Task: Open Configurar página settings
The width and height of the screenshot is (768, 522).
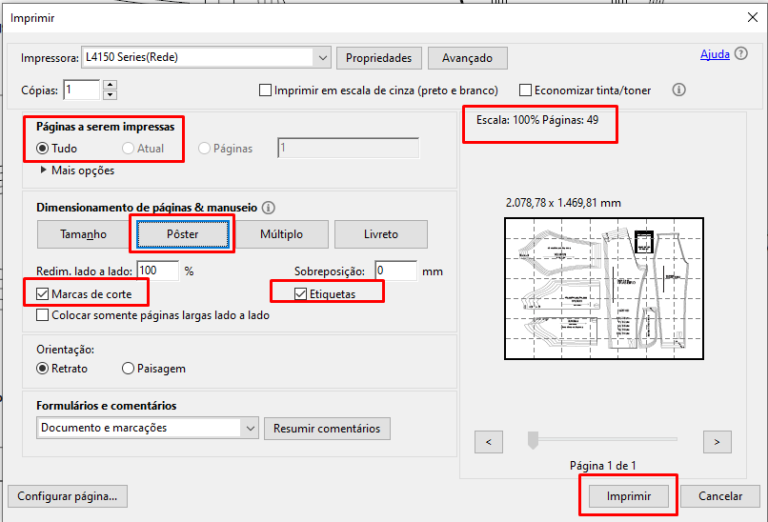Action: (68, 496)
